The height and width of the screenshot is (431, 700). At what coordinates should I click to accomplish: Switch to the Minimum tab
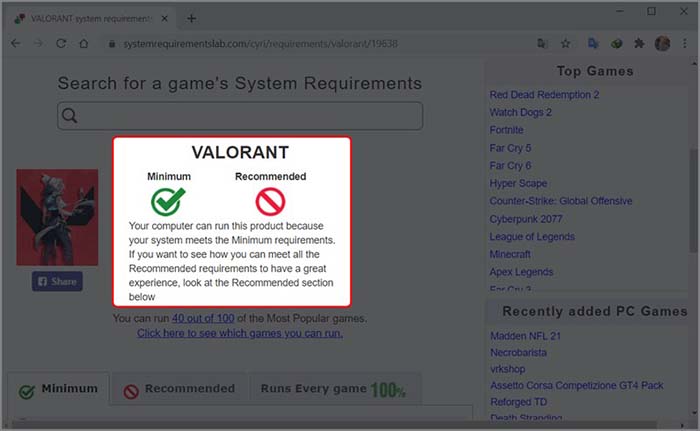pos(58,389)
